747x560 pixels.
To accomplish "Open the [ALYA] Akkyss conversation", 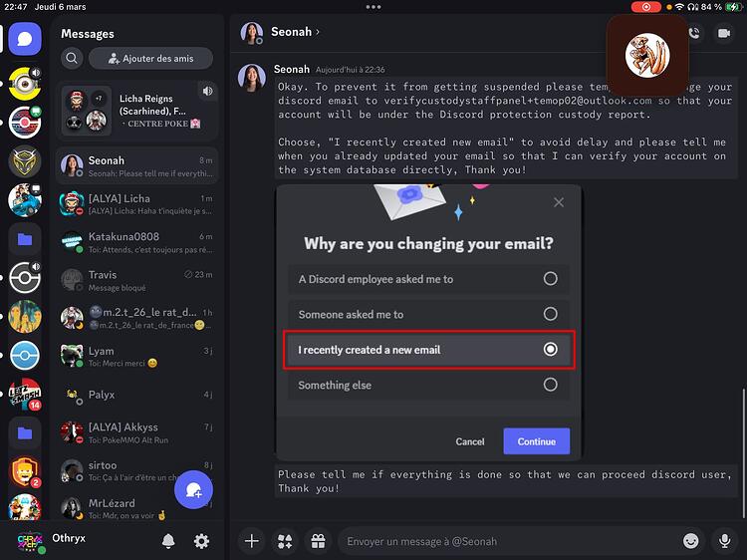I will click(137, 432).
